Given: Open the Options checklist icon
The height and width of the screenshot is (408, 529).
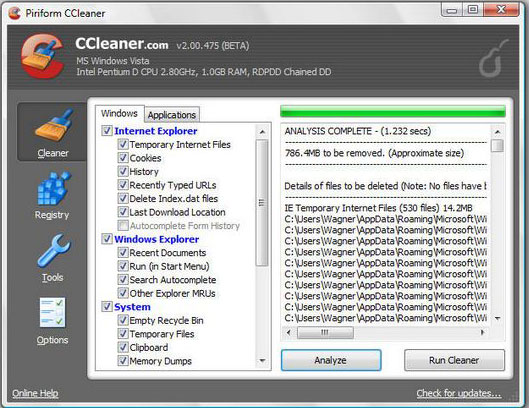Looking at the screenshot, I should pyautogui.click(x=52, y=312).
